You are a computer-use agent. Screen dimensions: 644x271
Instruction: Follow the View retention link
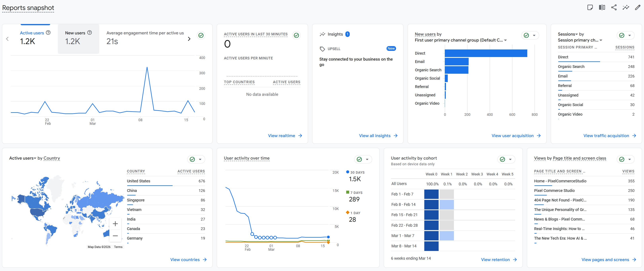coord(495,259)
